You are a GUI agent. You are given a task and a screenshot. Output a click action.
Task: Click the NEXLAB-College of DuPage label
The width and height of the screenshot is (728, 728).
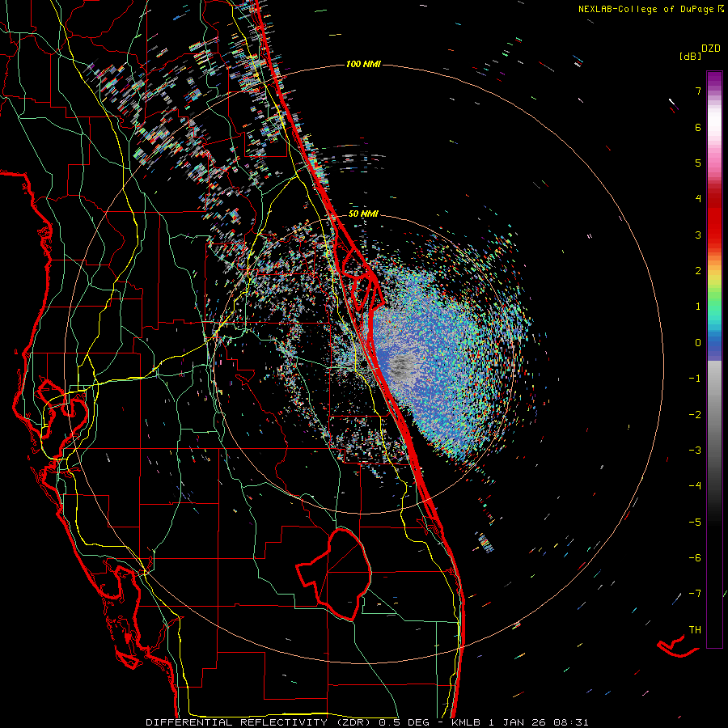click(x=646, y=9)
